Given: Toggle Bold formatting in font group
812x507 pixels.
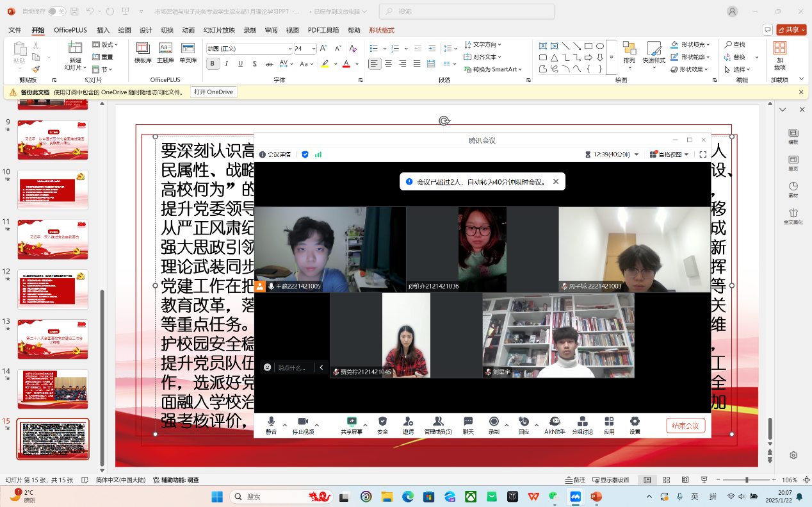Looking at the screenshot, I should [x=213, y=63].
